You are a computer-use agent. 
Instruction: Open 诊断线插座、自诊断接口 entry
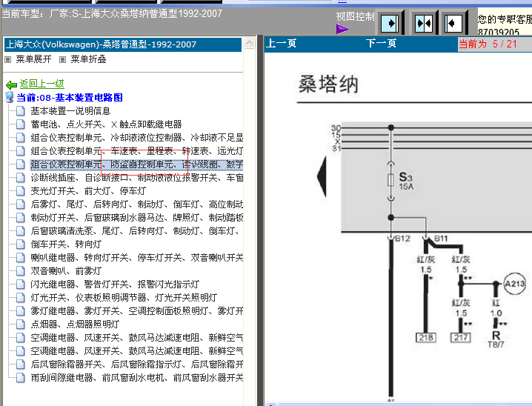[x=137, y=177]
